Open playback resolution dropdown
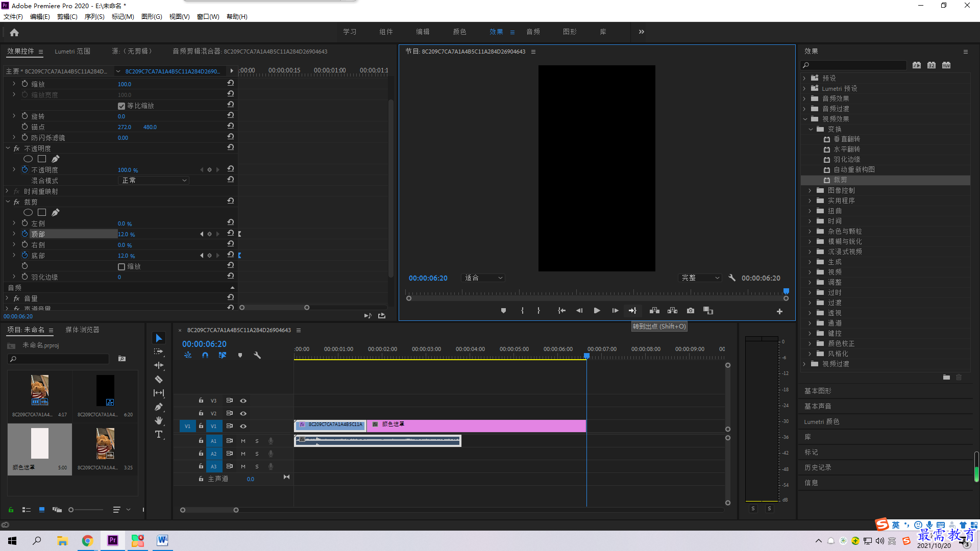Screen dimensions: 980x551 (x=700, y=278)
